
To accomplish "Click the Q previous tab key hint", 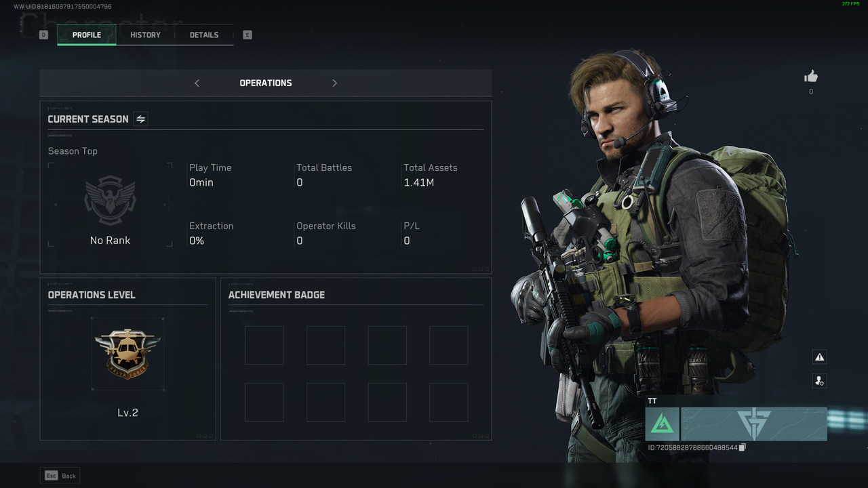I will point(43,35).
